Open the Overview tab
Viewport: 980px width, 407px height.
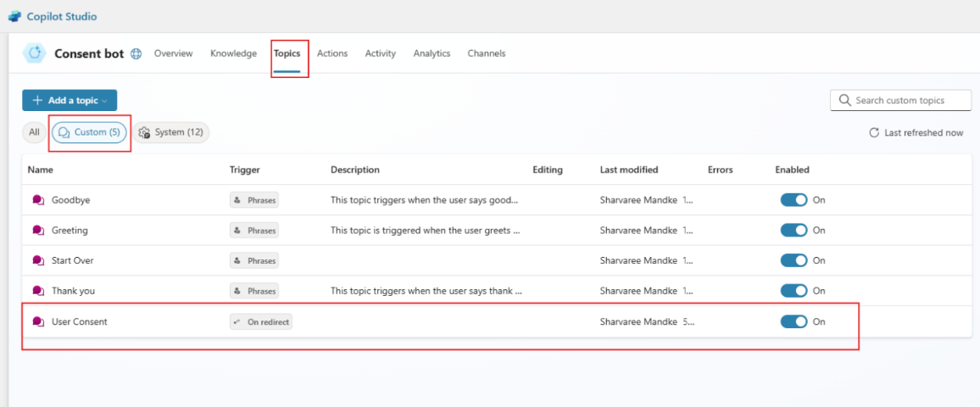tap(173, 53)
